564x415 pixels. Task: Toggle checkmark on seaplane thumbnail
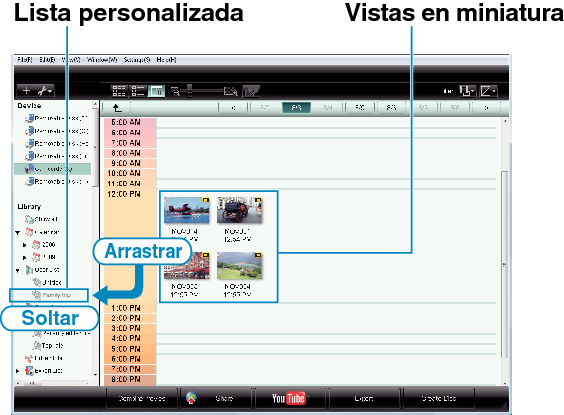click(167, 199)
